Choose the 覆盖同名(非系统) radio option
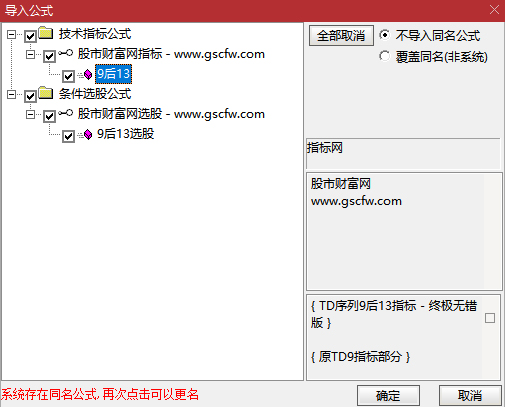Image resolution: width=505 pixels, height=407 pixels. [x=385, y=56]
